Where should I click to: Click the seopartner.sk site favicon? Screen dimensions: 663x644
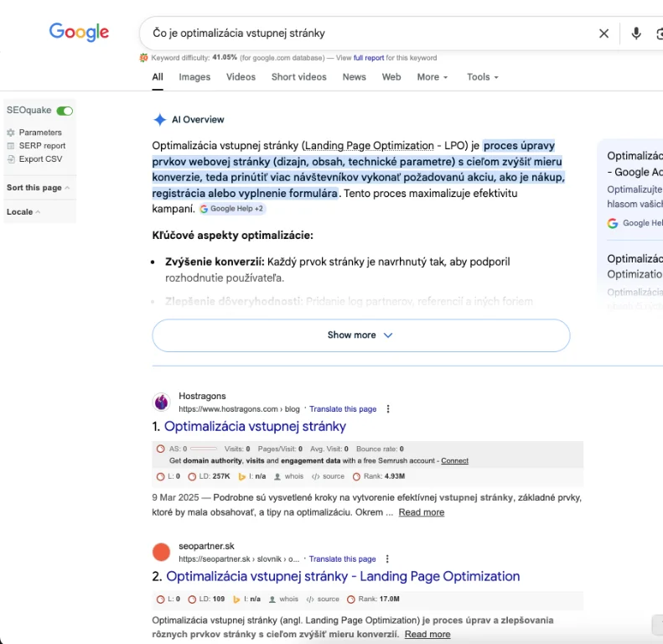click(161, 552)
